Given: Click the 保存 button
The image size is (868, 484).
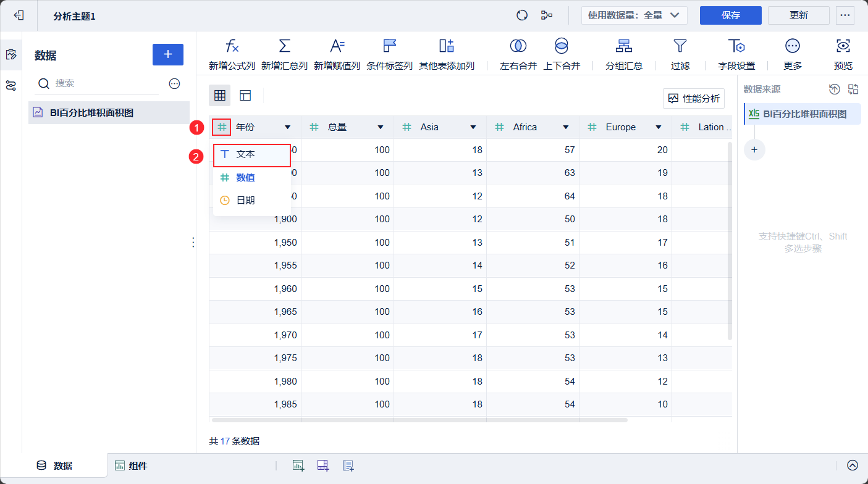Looking at the screenshot, I should pos(731,15).
